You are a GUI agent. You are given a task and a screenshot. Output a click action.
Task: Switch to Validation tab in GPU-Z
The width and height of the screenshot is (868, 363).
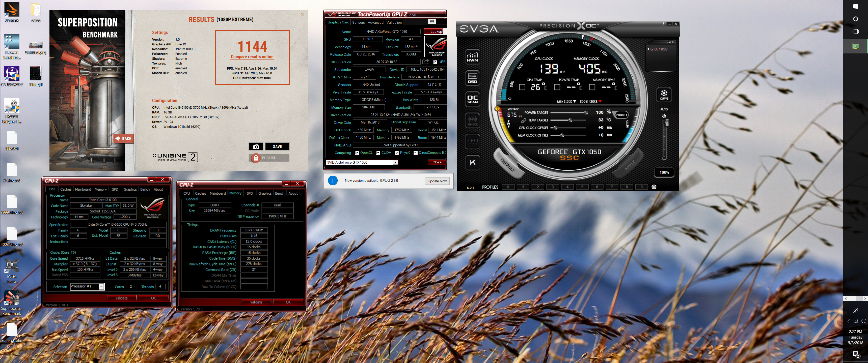click(394, 22)
